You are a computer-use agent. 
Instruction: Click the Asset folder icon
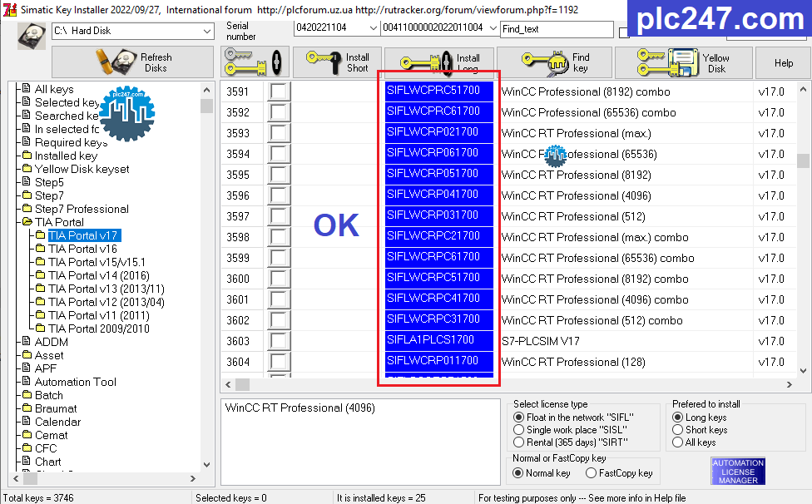pyautogui.click(x=27, y=354)
